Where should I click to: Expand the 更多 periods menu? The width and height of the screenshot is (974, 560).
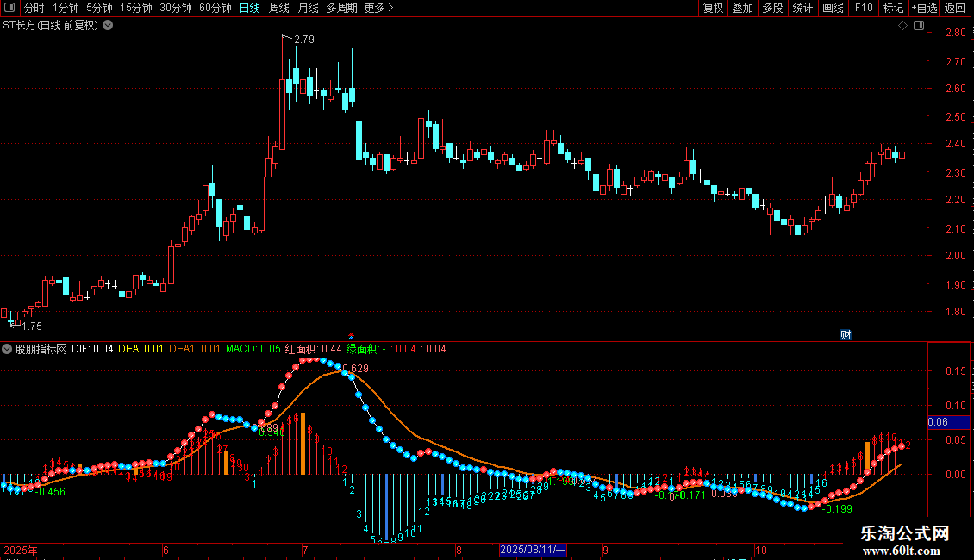click(x=379, y=8)
